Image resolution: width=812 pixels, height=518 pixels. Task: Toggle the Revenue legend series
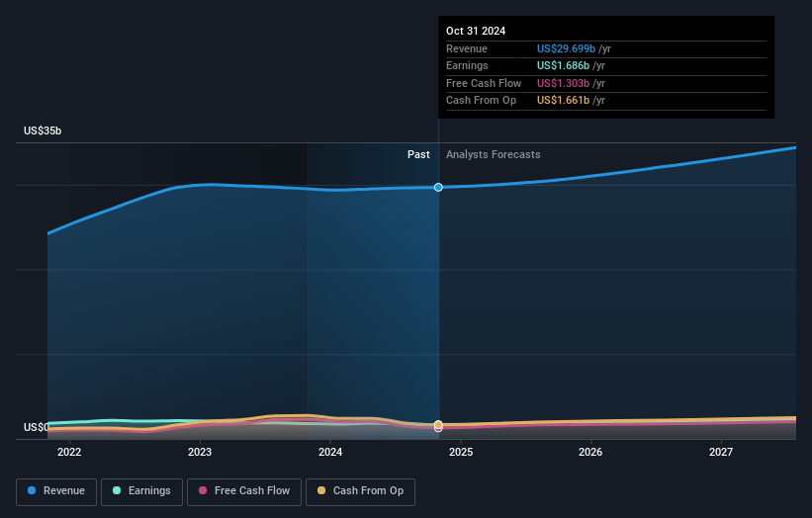[x=56, y=491]
